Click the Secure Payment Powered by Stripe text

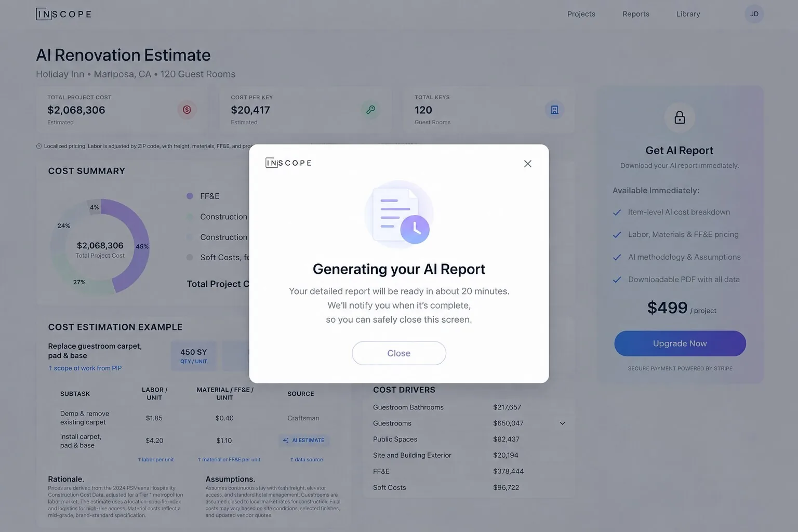[680, 369]
